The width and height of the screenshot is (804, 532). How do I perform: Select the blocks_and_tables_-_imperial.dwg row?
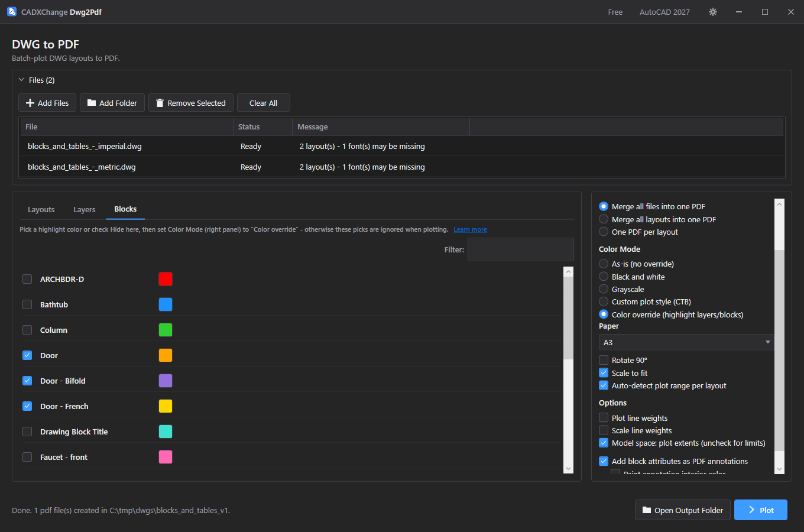pyautogui.click(x=402, y=146)
